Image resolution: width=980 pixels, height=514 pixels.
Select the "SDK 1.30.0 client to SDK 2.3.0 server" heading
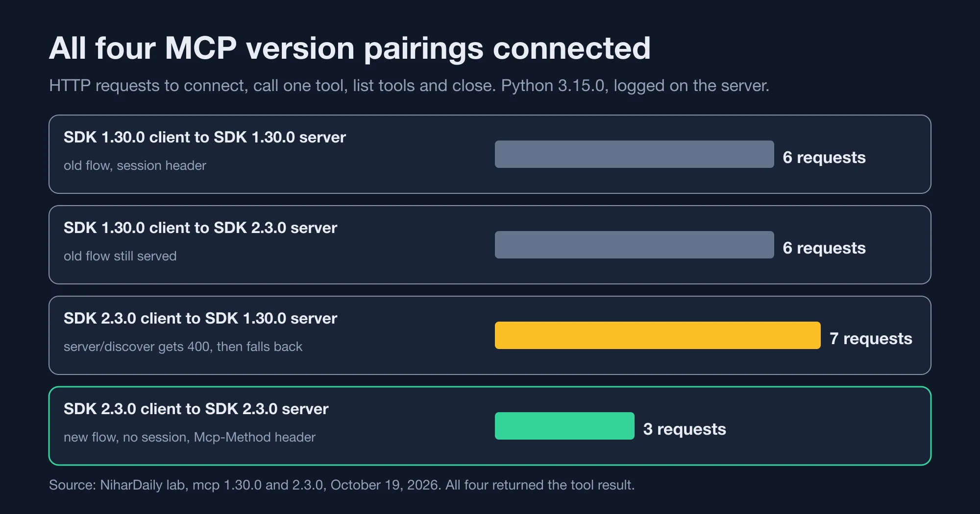[200, 228]
